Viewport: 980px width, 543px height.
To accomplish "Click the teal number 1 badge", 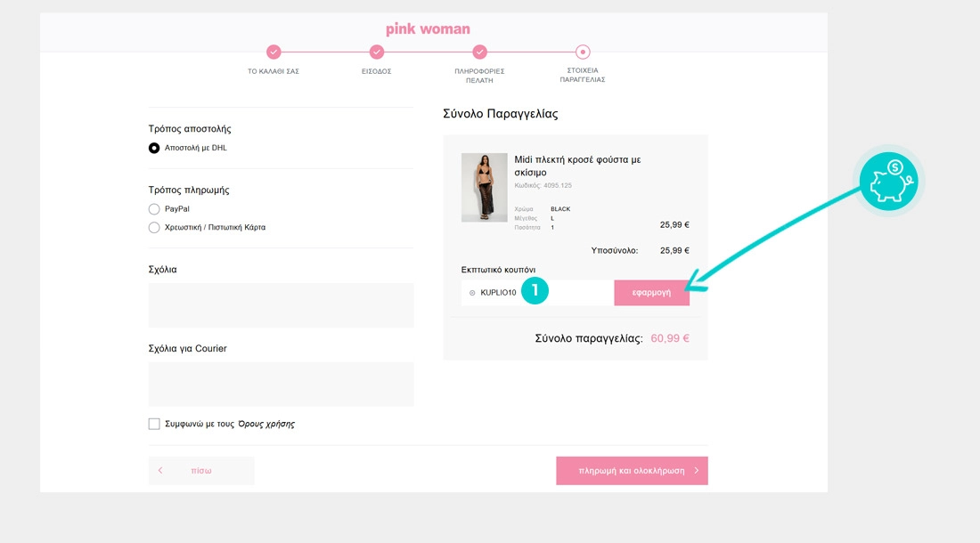I will [535, 290].
